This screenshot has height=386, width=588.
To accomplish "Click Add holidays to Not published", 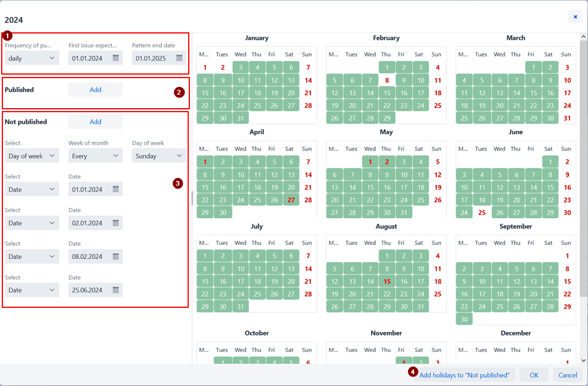I will [466, 375].
